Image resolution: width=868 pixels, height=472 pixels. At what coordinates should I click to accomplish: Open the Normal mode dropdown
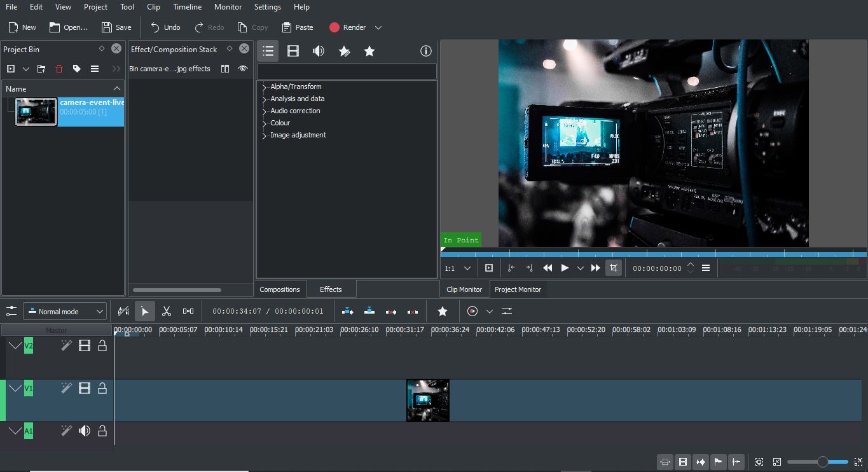[x=64, y=311]
